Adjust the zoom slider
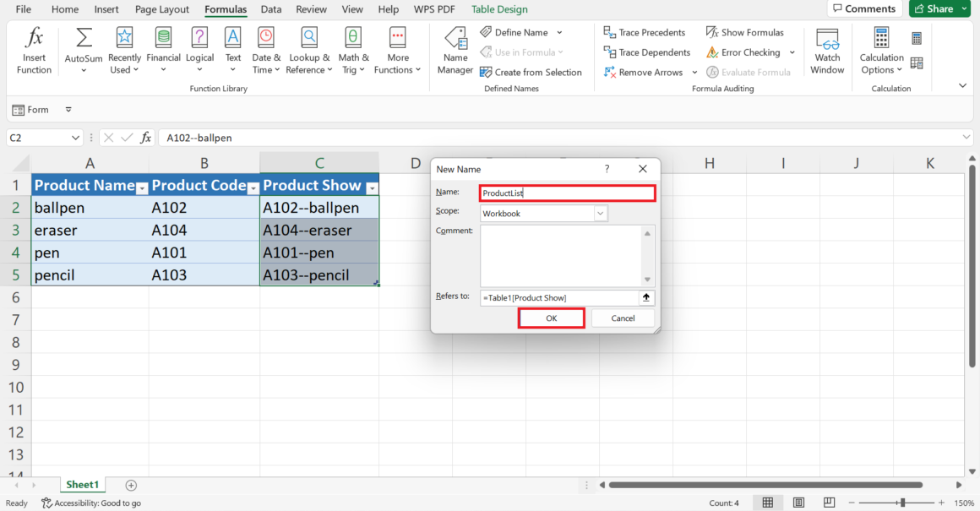The height and width of the screenshot is (511, 980). pos(903,503)
